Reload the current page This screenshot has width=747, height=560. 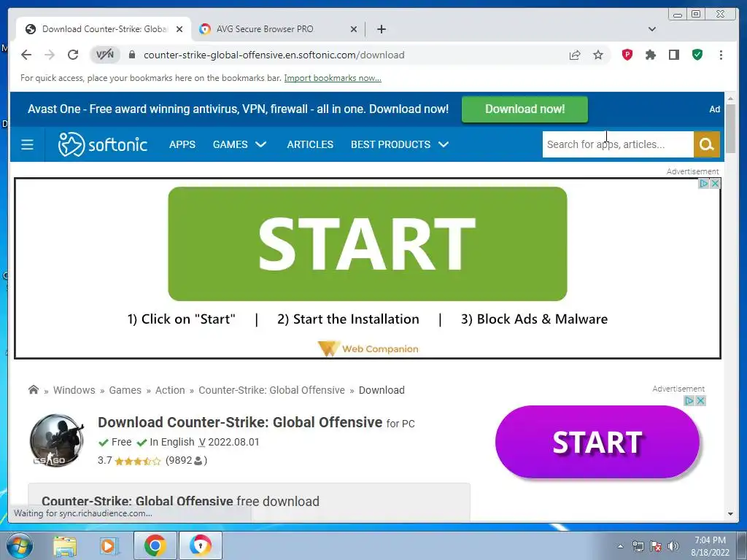tap(73, 55)
